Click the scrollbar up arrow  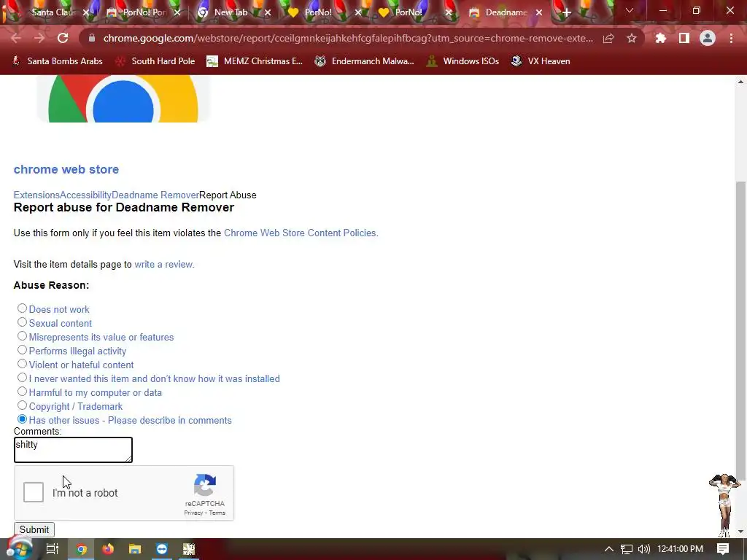pyautogui.click(x=740, y=82)
